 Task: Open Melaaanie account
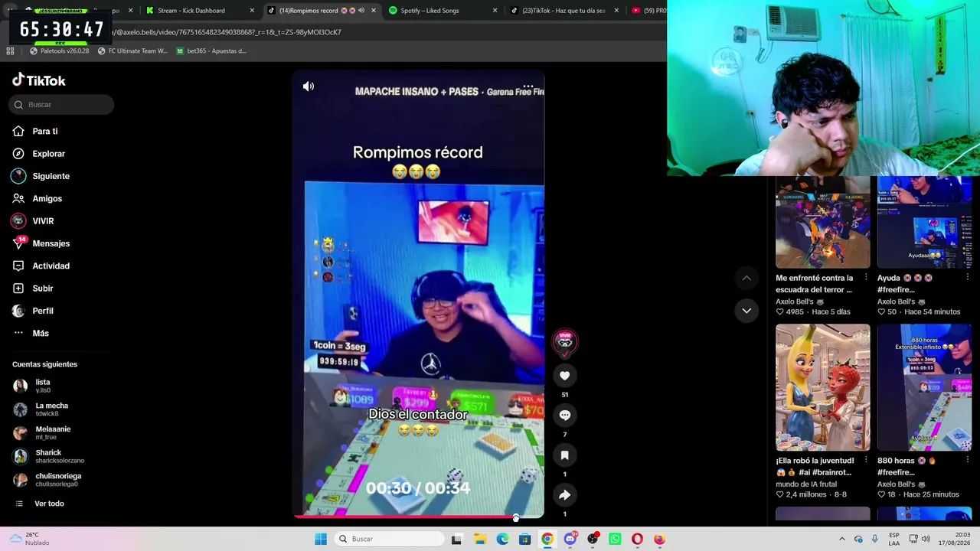pos(43,432)
